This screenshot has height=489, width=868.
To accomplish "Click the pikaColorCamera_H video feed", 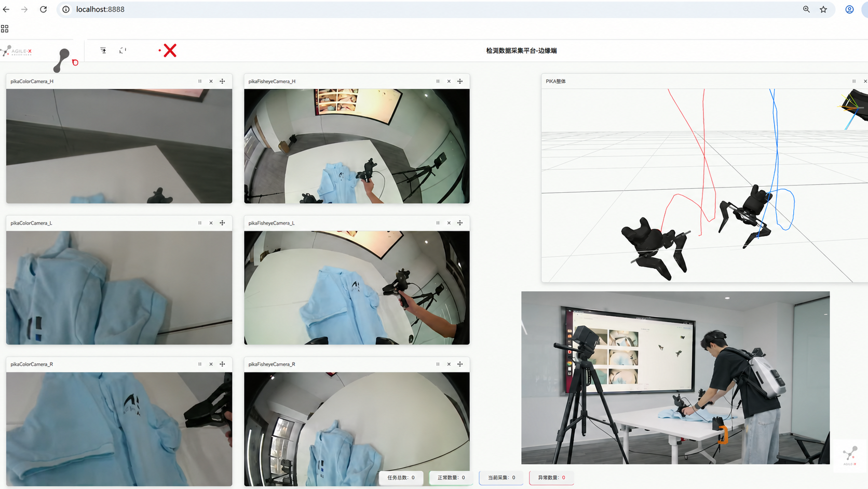I will click(119, 146).
